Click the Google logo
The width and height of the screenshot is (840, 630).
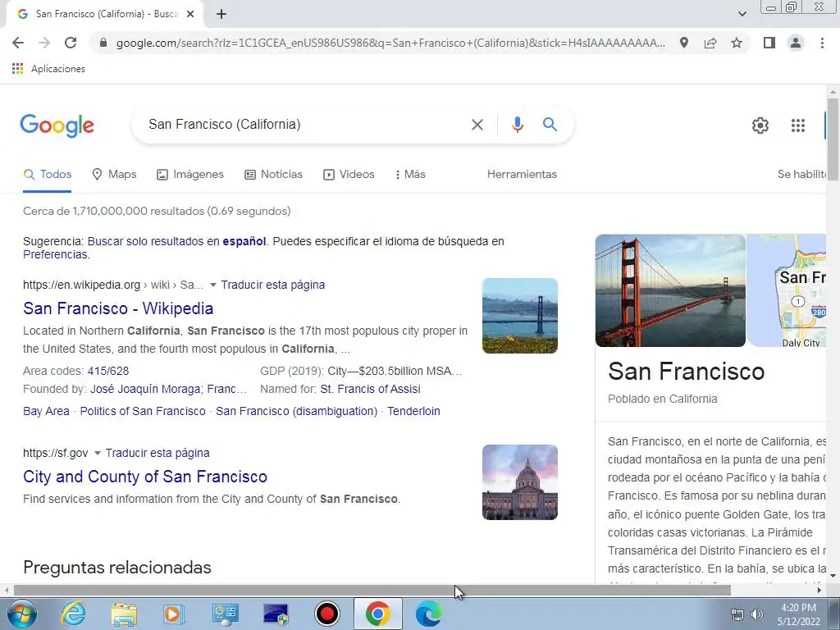point(57,126)
